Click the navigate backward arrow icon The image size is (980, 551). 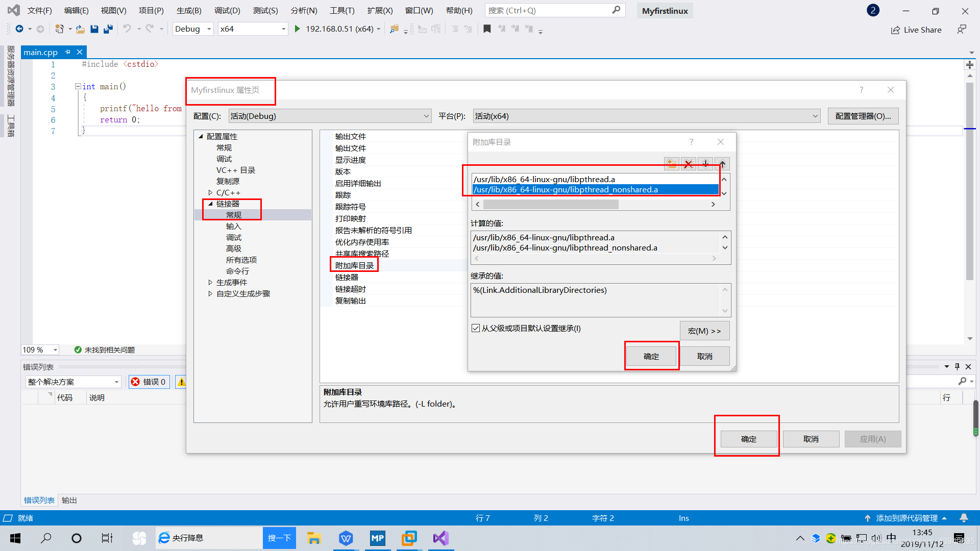coord(19,29)
